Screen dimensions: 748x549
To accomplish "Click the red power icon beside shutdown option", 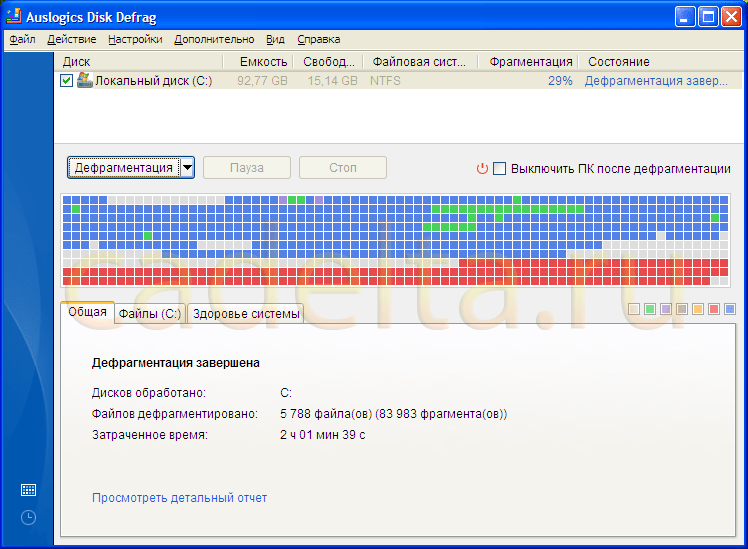I will 482,168.
